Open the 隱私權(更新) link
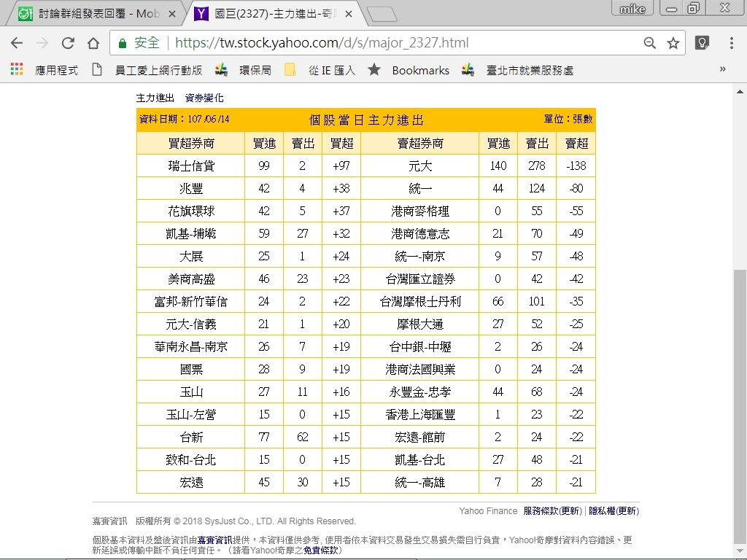This screenshot has width=747, height=560. coord(614,511)
